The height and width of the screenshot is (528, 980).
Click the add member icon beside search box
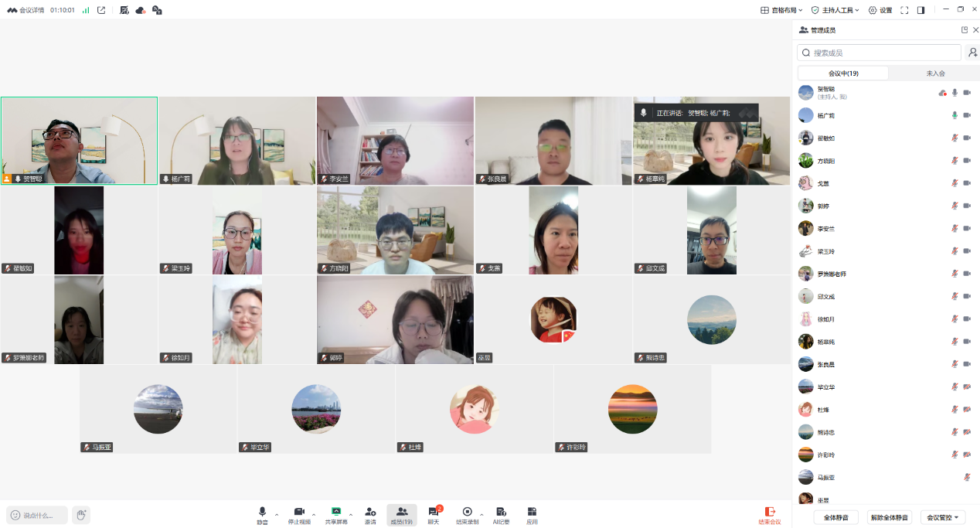click(972, 53)
